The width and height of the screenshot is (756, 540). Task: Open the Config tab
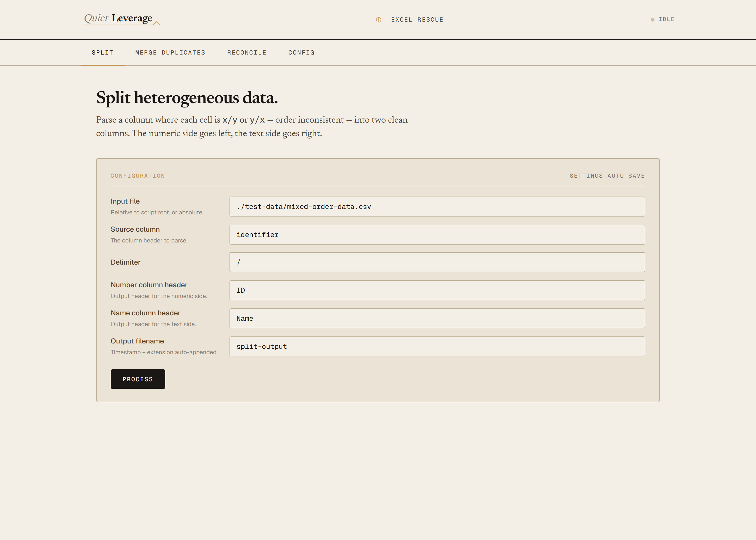pyautogui.click(x=301, y=53)
